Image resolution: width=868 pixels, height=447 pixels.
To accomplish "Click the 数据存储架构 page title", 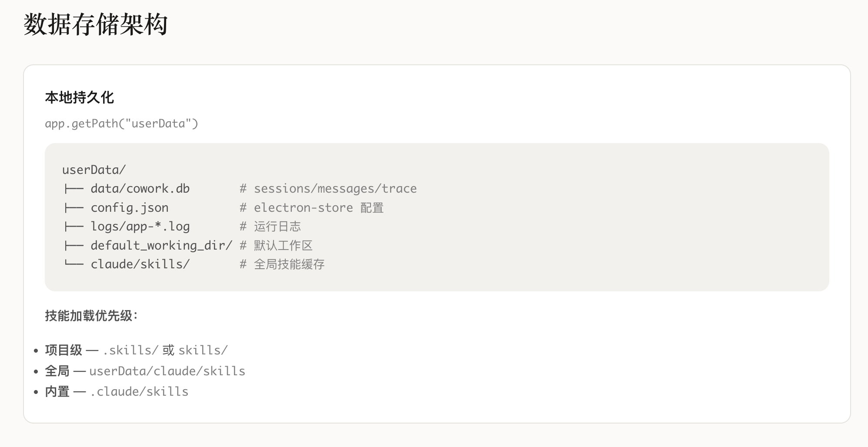I will [x=96, y=24].
